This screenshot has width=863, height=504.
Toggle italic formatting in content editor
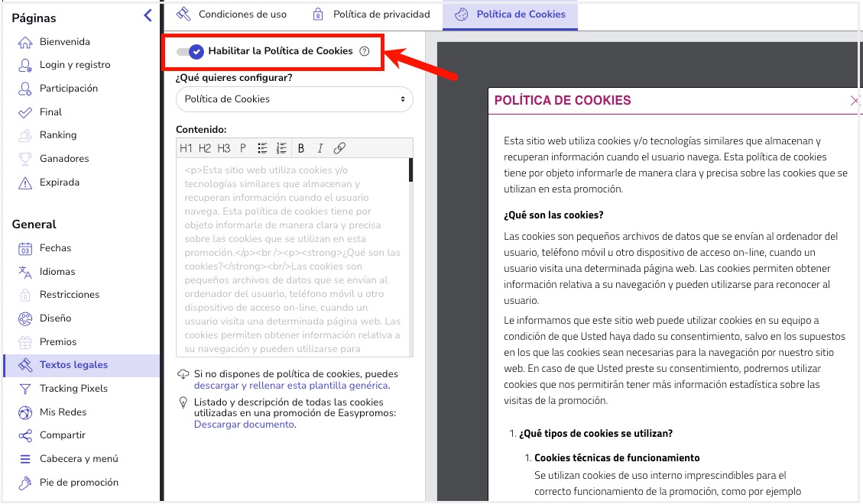(x=320, y=148)
